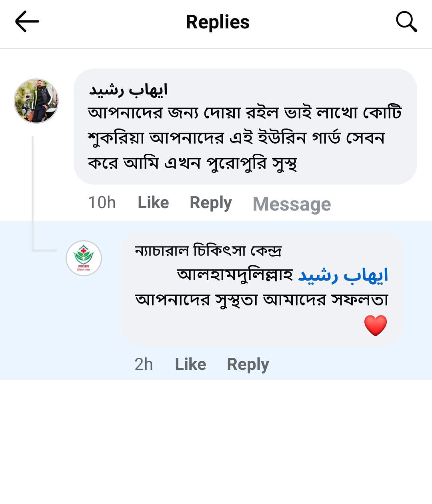Go back using the left arrow
The height and width of the screenshot is (504, 432).
pyautogui.click(x=27, y=22)
